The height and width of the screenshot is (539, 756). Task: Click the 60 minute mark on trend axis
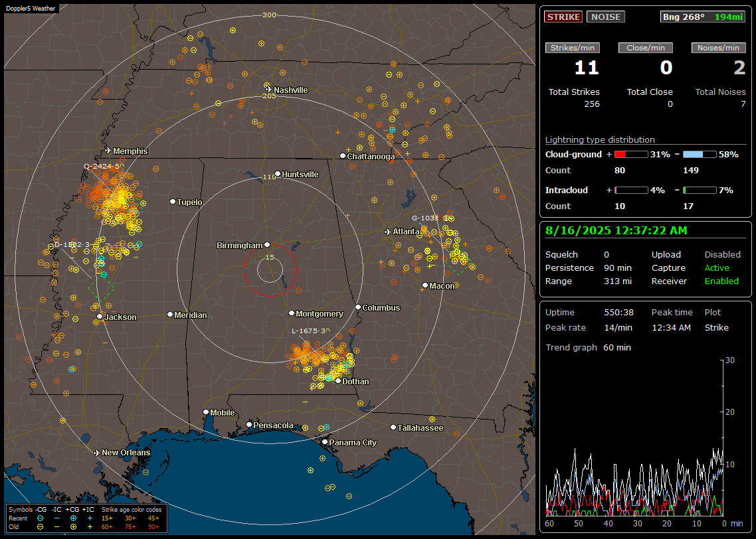[549, 524]
